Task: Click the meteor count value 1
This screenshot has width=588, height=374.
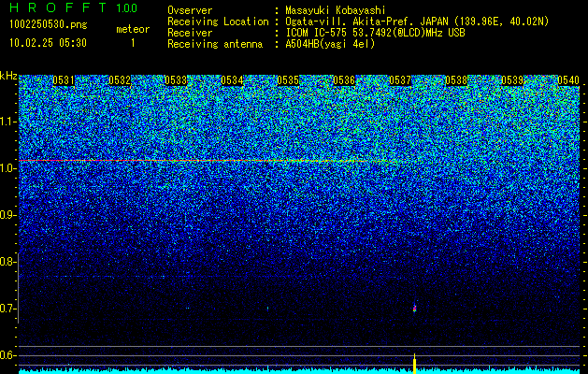Action: [x=133, y=43]
